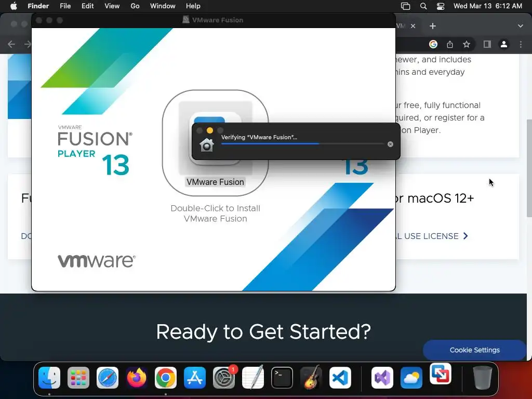Click the VMware Fusion window title

218,20
